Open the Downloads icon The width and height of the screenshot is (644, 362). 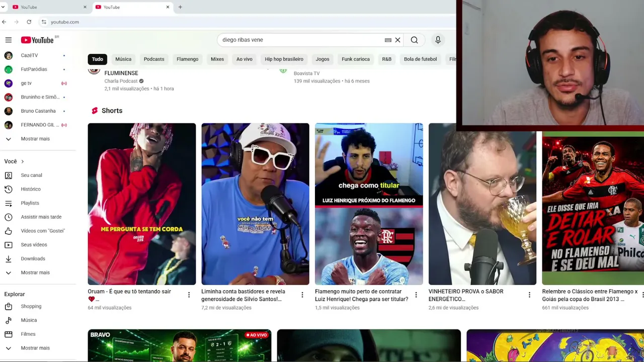click(9, 258)
